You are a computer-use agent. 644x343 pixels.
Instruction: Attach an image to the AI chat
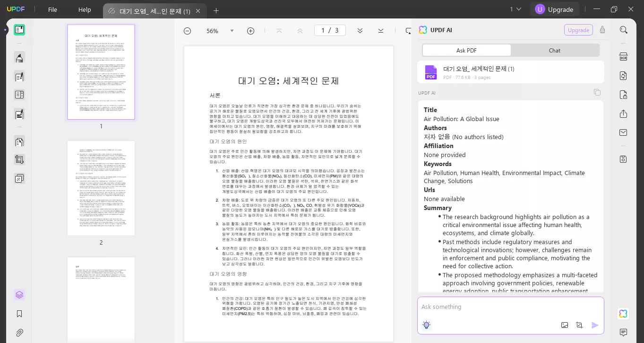[x=565, y=325]
